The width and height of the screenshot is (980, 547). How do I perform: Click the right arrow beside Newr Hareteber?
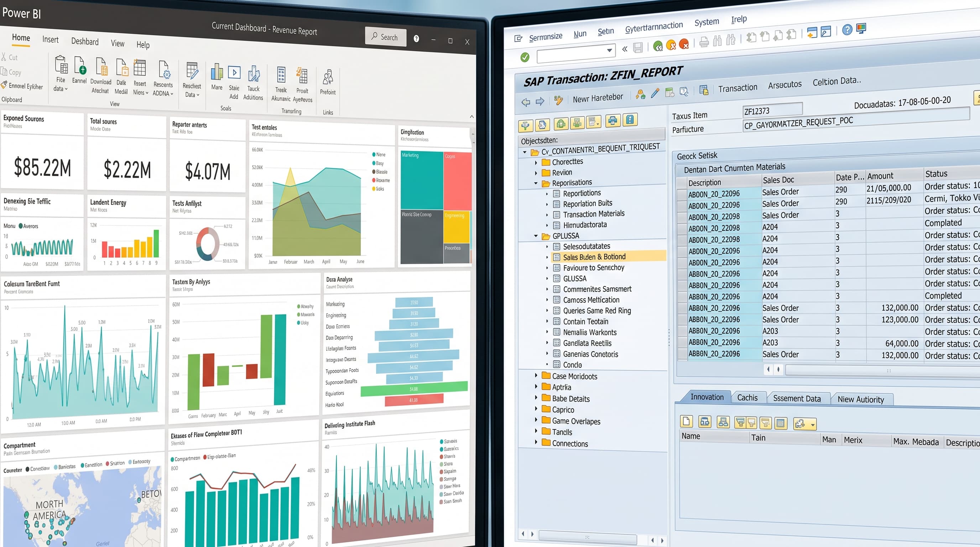(540, 101)
